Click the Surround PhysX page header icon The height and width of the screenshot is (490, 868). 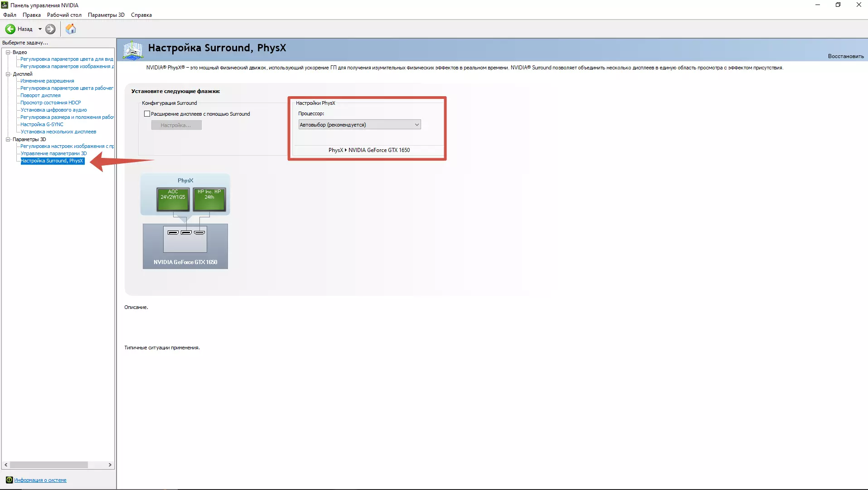coord(133,50)
